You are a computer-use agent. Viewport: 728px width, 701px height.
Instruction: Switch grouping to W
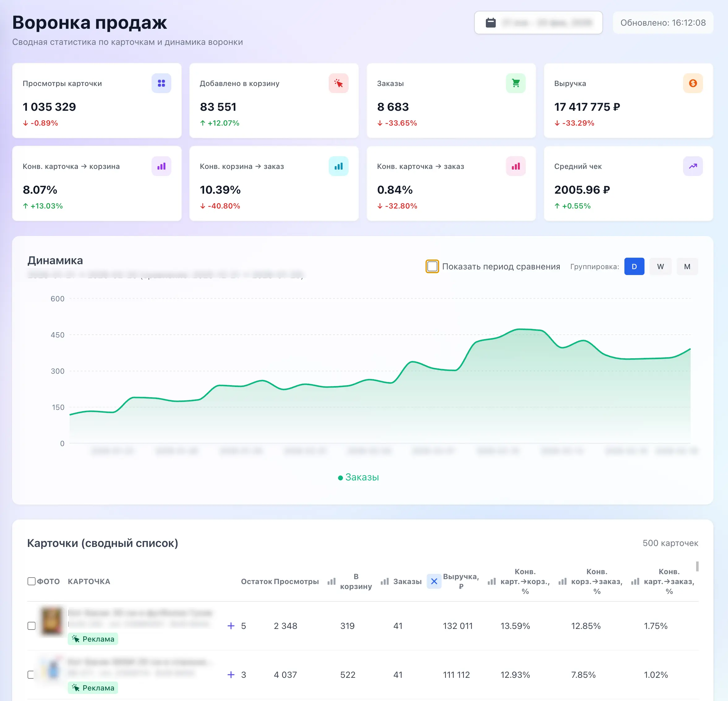[x=660, y=266]
